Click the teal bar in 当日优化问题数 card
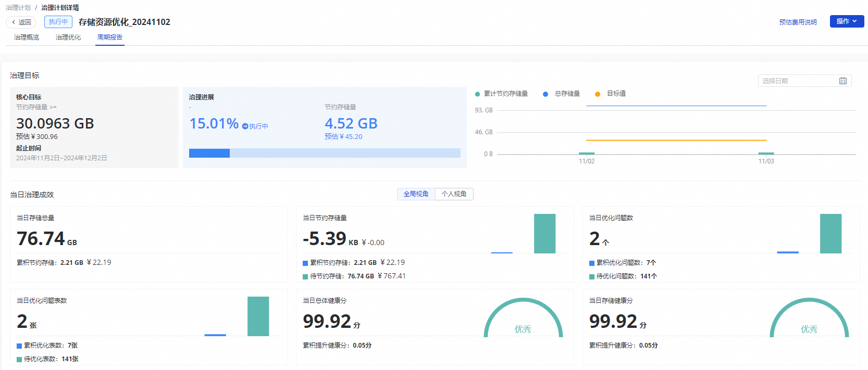 click(830, 234)
